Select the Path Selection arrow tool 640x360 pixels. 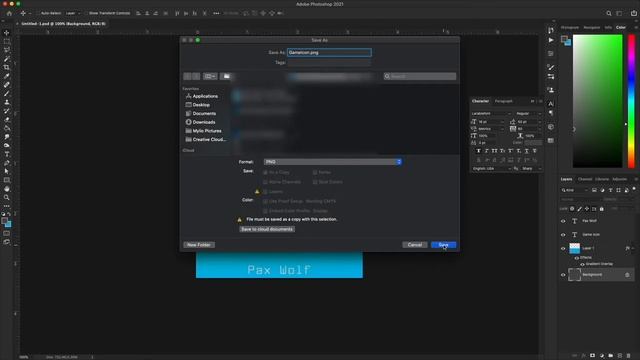7,171
